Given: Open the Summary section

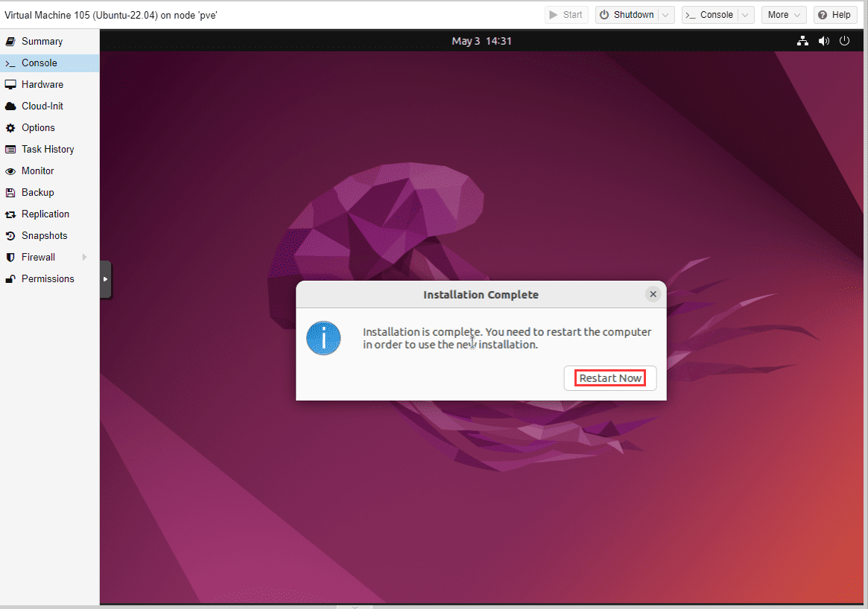Looking at the screenshot, I should (x=49, y=42).
